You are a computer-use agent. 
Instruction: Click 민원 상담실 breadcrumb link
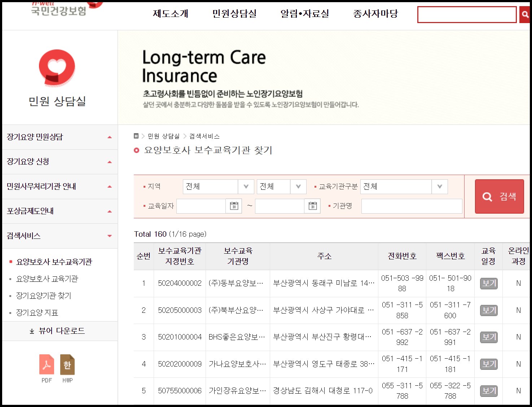[x=164, y=136]
